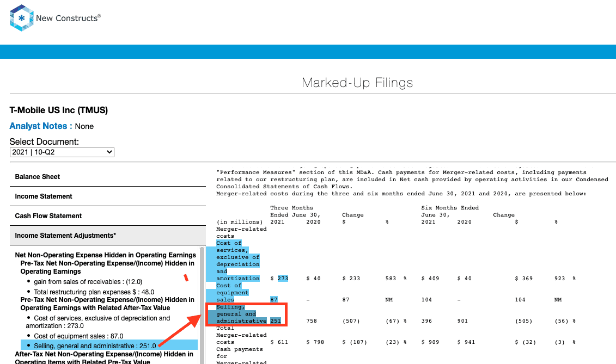This screenshot has width=616, height=364.
Task: Click the 'Select Document:' label
Action: tap(44, 142)
